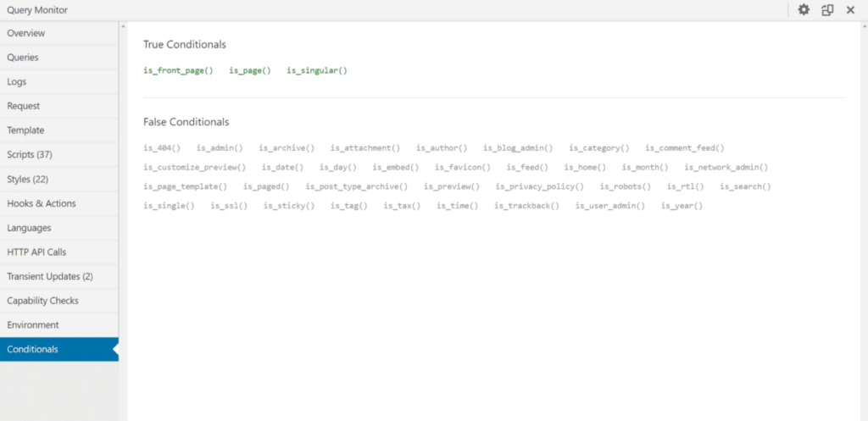Viewport: 868px width, 421px height.
Task: Select the Languages menu item
Action: pos(29,228)
